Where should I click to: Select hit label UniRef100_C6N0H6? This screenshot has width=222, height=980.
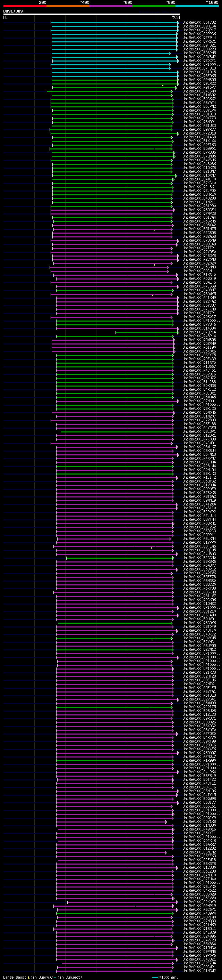[199, 412]
